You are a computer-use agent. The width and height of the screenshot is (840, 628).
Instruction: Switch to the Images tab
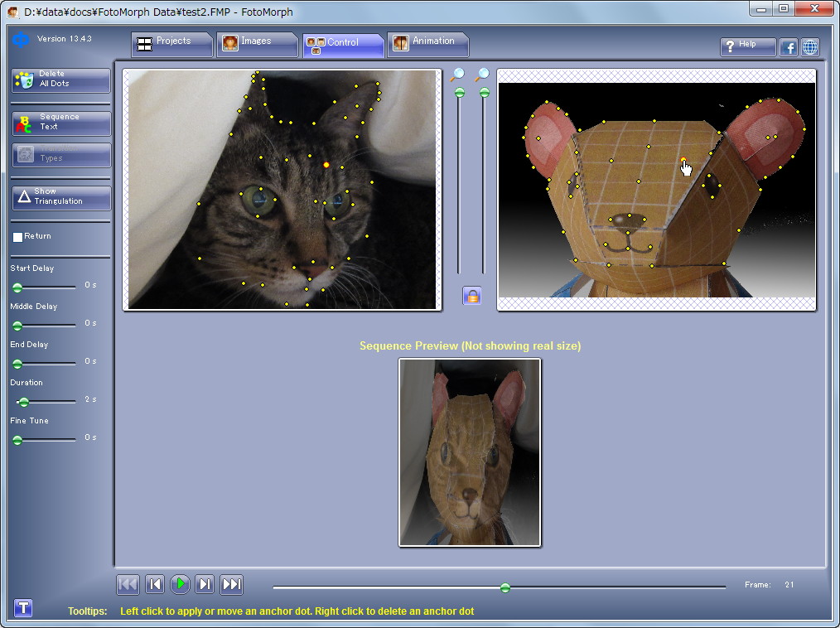point(257,44)
